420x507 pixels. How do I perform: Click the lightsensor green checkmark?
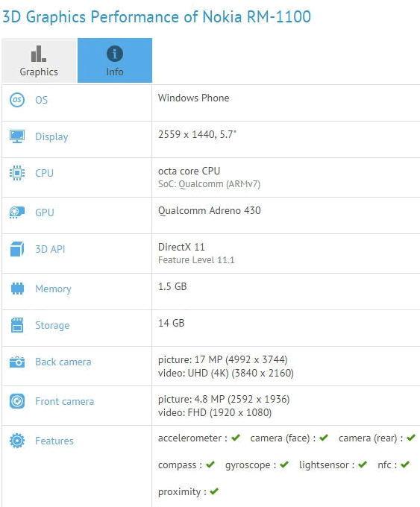pos(363,465)
